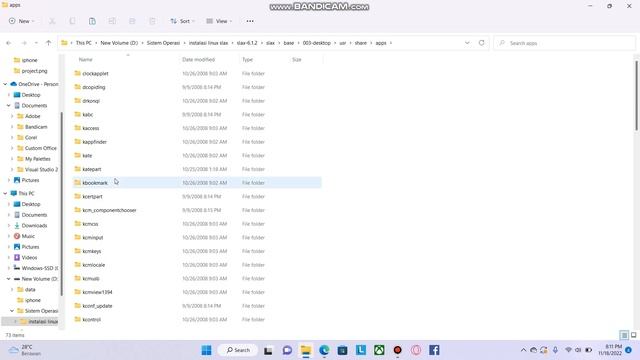Open the Sort options dropdown

tap(182, 21)
